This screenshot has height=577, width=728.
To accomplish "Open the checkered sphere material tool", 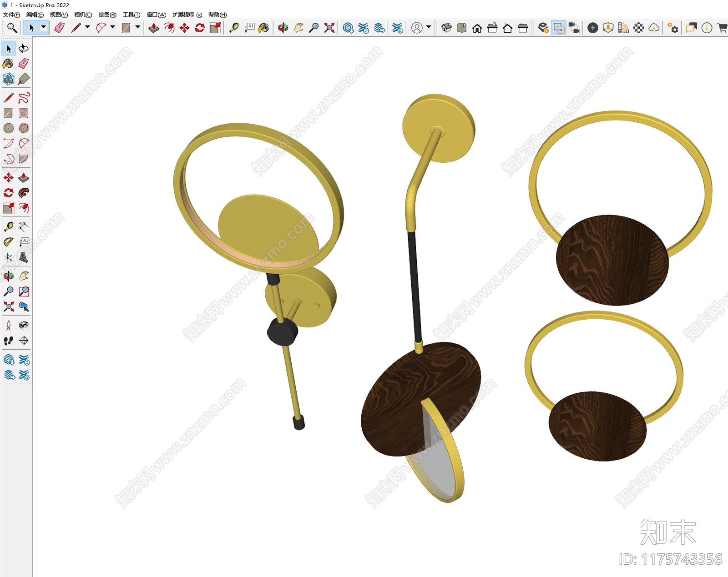I will (x=639, y=28).
